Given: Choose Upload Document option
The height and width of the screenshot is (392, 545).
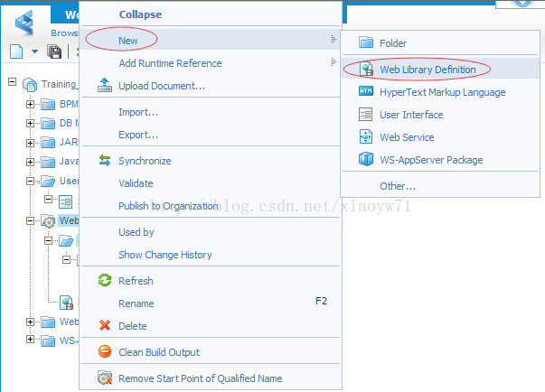Looking at the screenshot, I should [162, 86].
